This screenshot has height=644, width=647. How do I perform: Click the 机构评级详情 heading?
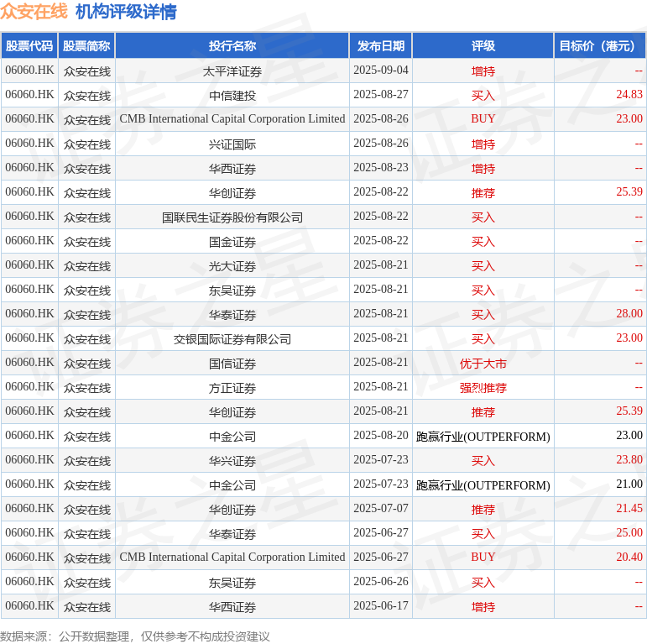(126, 11)
